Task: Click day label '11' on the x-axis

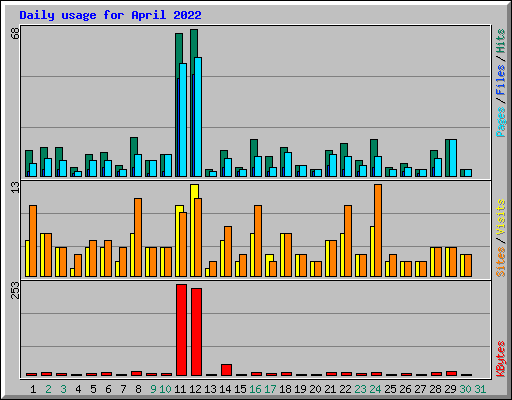Action: pos(180,389)
